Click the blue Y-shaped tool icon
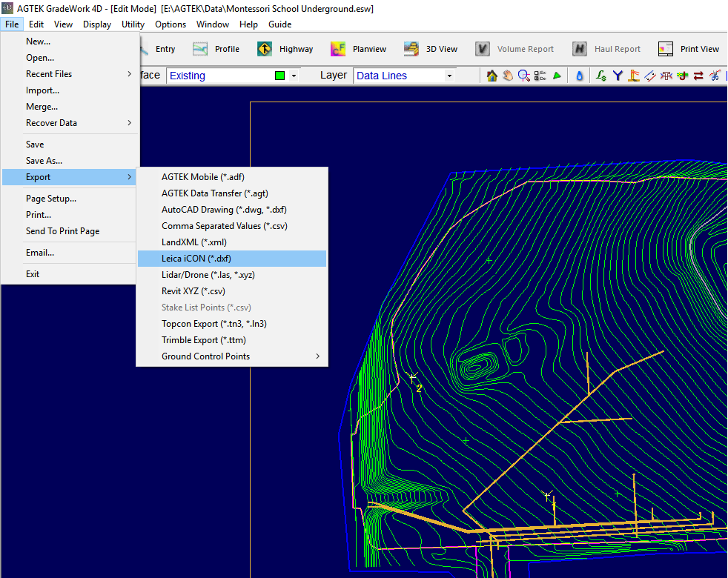This screenshot has width=728, height=578. tap(617, 76)
